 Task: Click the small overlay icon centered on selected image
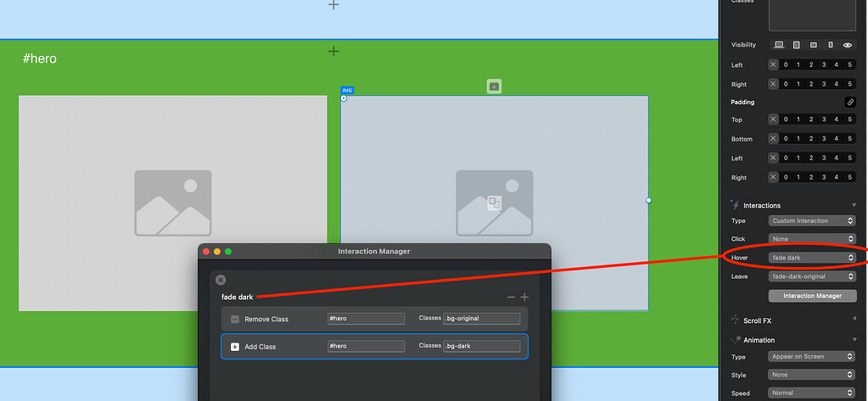(x=495, y=203)
